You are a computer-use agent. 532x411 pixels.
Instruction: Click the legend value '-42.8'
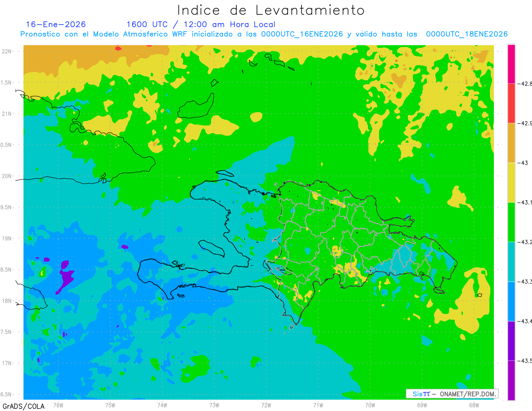[524, 83]
